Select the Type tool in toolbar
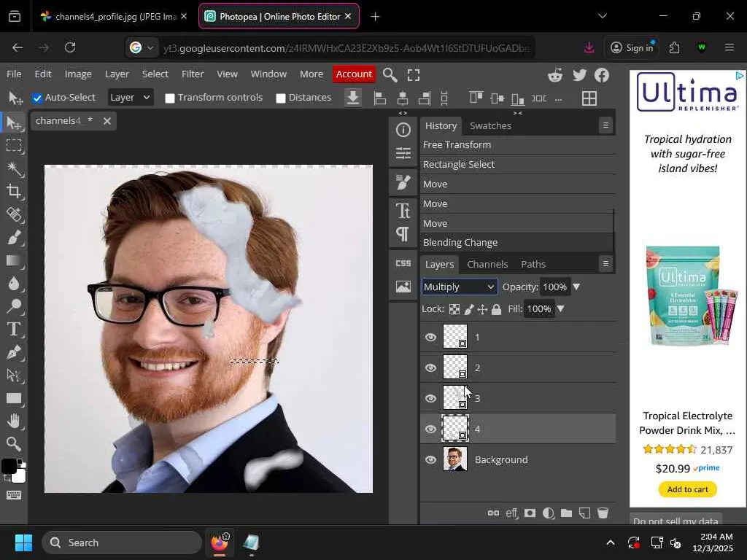Screen dimensions: 747x560 point(13,330)
